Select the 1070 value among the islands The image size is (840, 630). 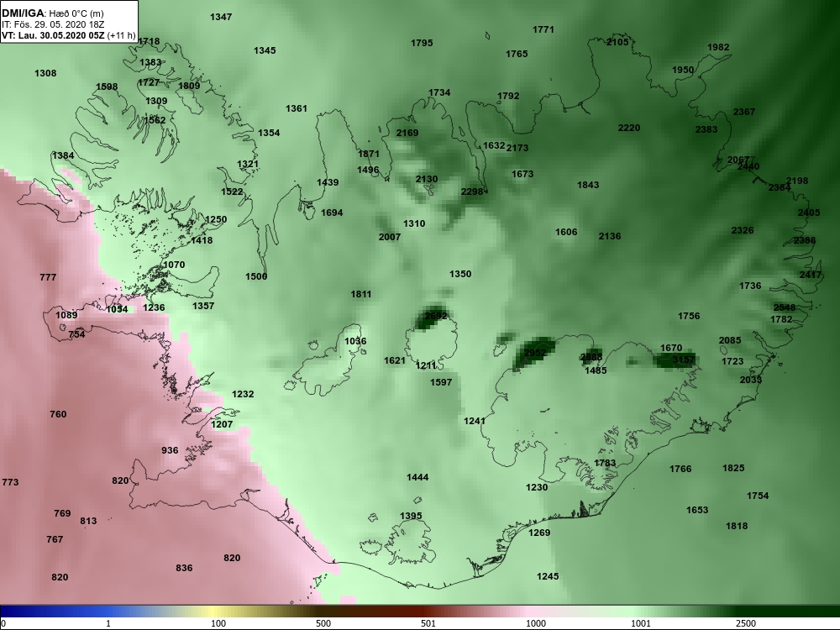coord(174,265)
